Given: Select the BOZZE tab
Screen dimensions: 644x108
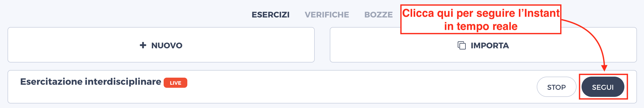Looking at the screenshot, I should pos(378,15).
